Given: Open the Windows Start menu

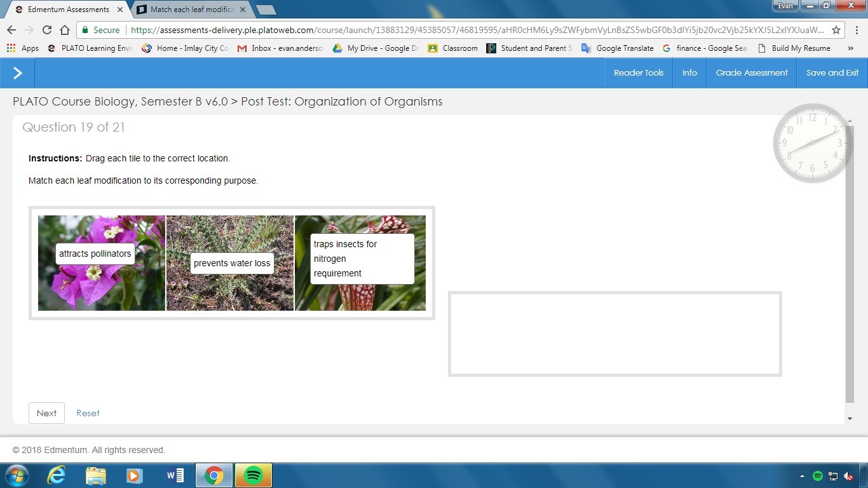Looking at the screenshot, I should [17, 475].
